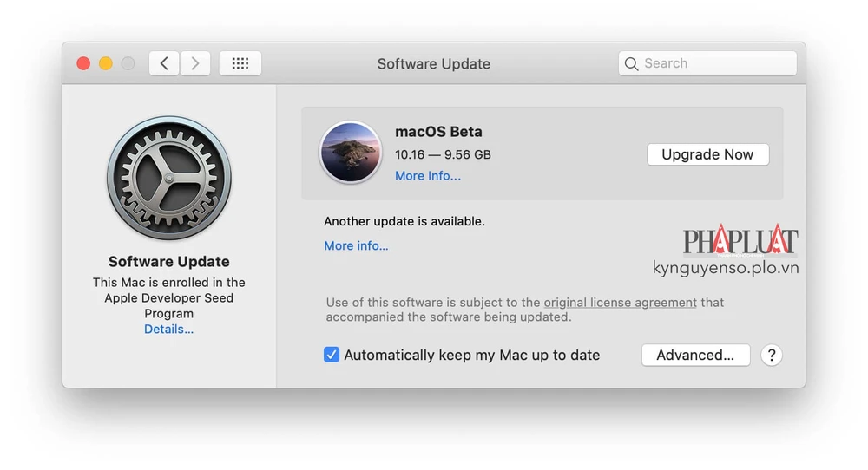Screen dimensions: 868x470
Task: Go forward with the right chevron button
Action: point(194,63)
